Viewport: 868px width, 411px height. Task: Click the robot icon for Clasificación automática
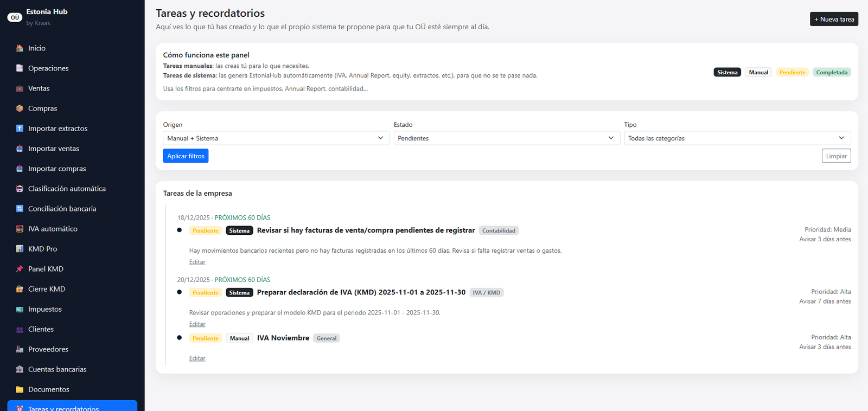[x=20, y=189]
